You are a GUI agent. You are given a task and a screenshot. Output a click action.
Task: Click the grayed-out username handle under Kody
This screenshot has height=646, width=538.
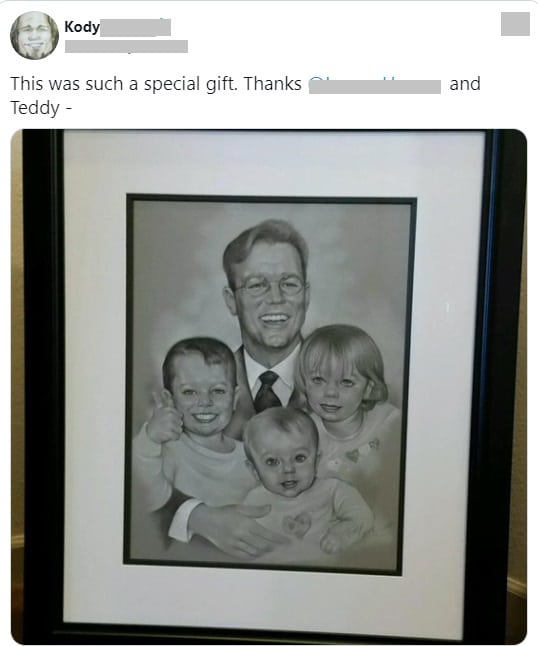pyautogui.click(x=126, y=46)
